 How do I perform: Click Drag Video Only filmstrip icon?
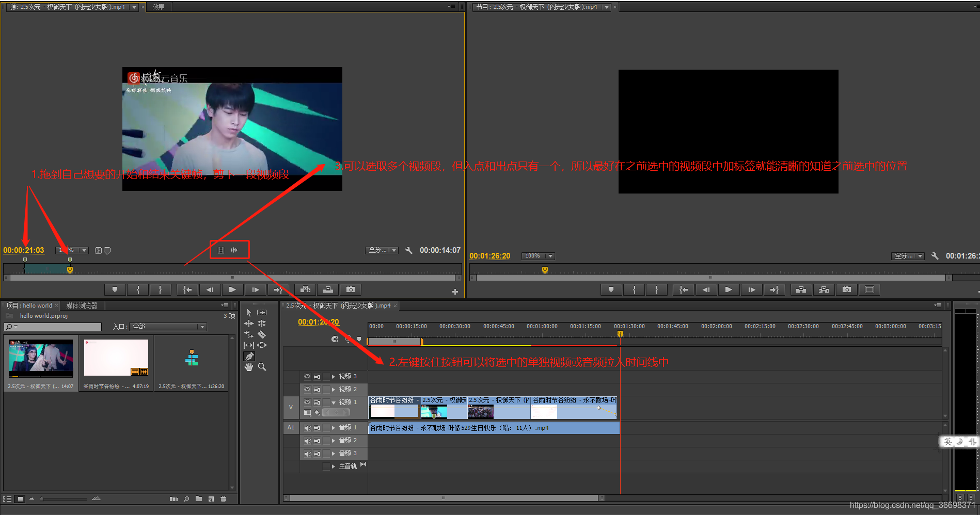point(221,250)
